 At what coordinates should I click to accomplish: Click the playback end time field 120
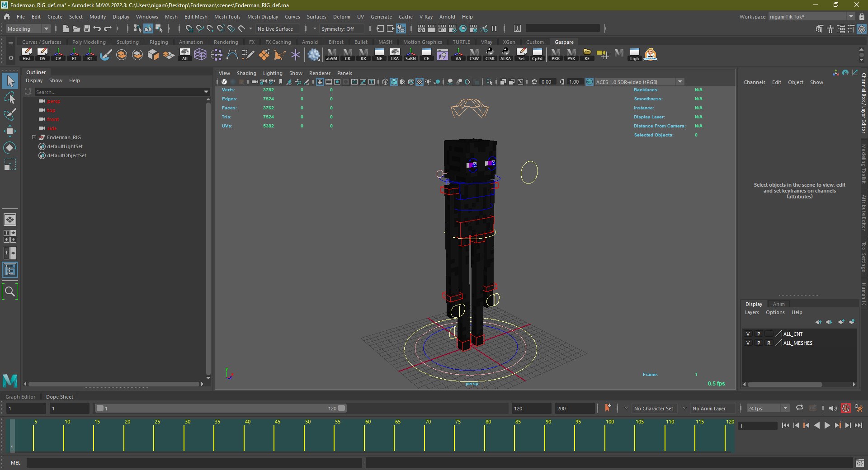531,409
